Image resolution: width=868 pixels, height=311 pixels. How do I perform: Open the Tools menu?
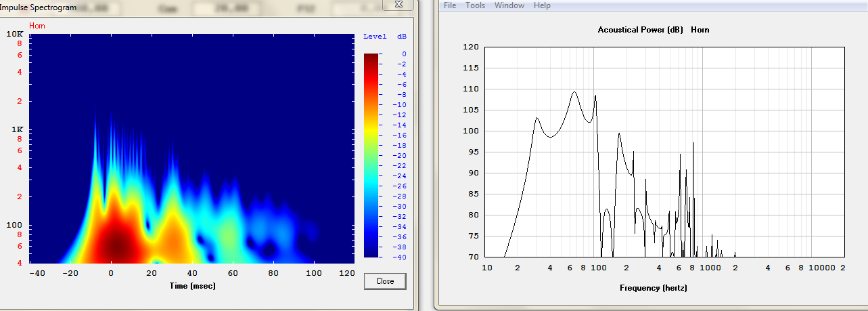pos(475,5)
